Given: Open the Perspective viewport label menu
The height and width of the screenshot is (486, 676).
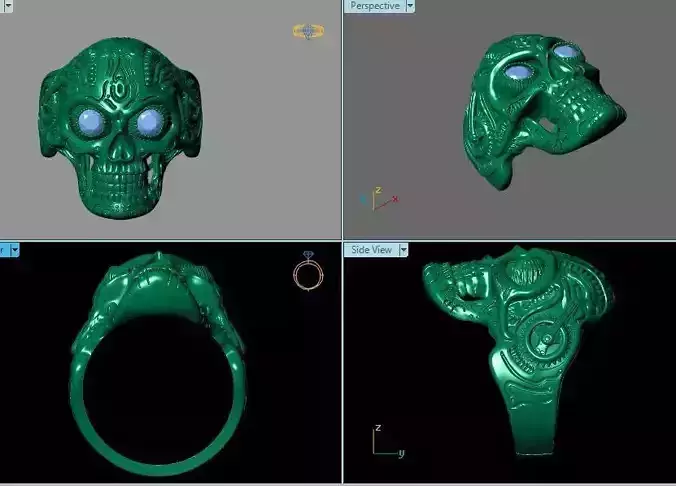Looking at the screenshot, I should pyautogui.click(x=375, y=6).
